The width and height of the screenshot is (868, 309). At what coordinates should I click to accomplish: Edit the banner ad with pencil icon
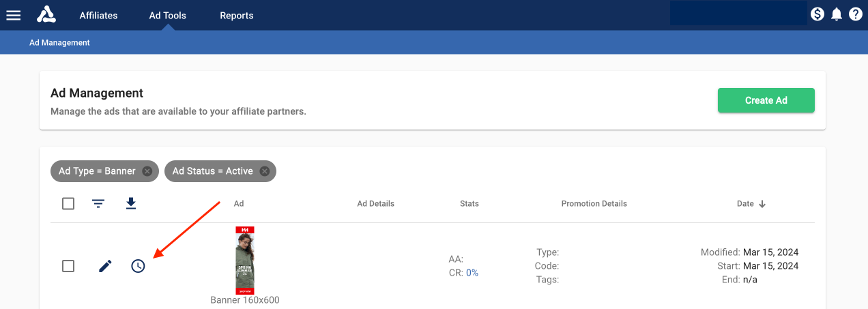[105, 266]
